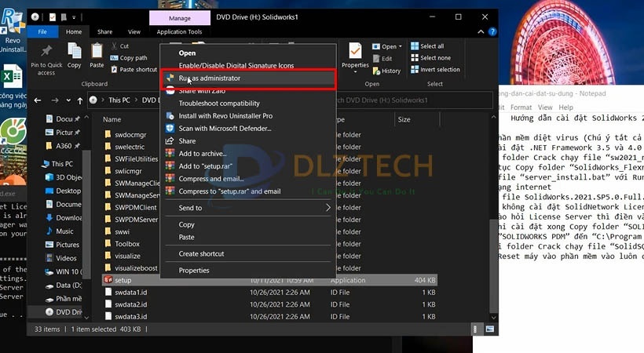Click Invert selection in ribbon
Screen dimensions: 644x353
click(x=435, y=69)
